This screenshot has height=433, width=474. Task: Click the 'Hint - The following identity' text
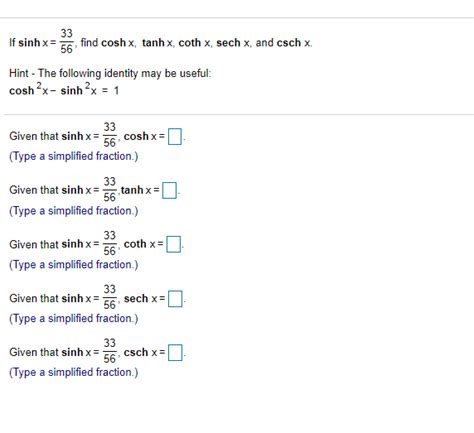110,73
